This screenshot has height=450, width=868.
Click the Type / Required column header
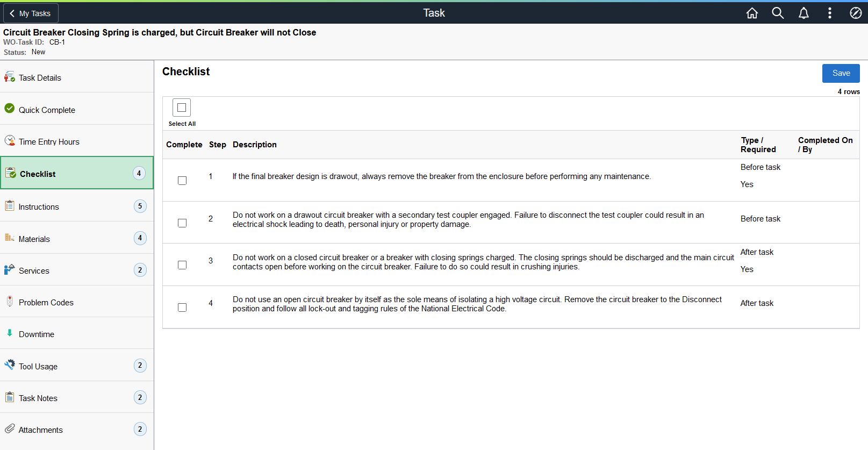(758, 145)
